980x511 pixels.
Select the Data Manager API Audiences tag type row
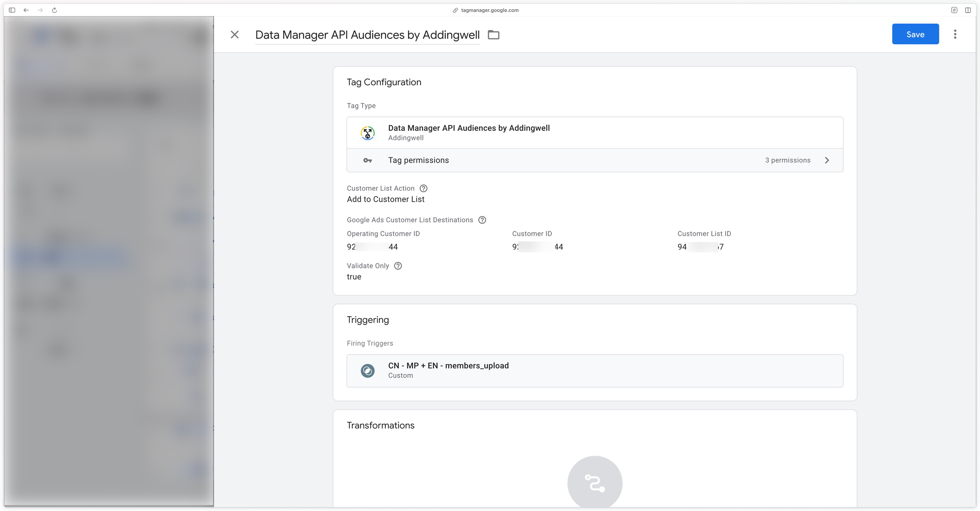pos(595,133)
